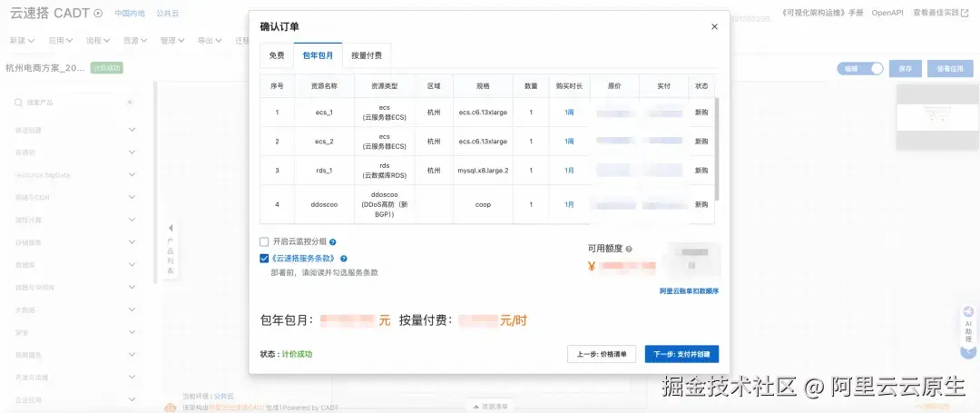
Task: Close the 确认订单 dialog
Action: [x=714, y=27]
